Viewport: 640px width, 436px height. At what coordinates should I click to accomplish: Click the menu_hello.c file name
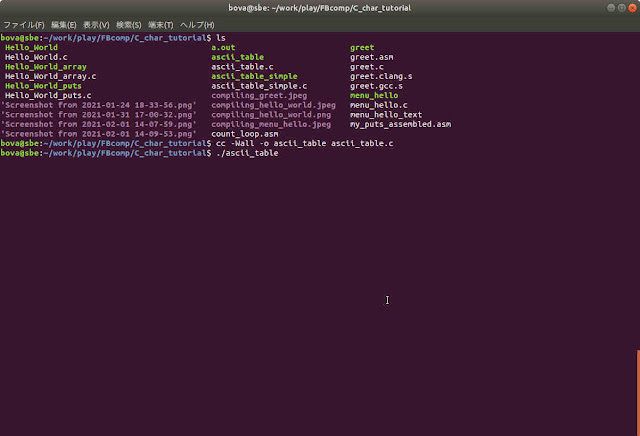point(379,105)
